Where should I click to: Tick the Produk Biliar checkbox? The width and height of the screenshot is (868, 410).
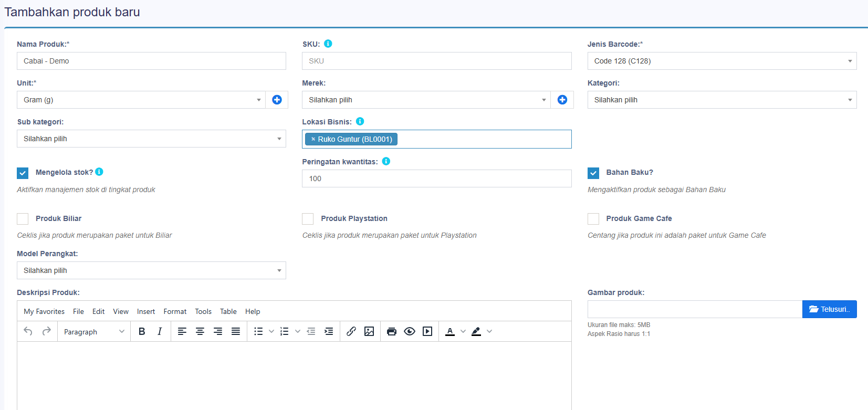(x=23, y=219)
